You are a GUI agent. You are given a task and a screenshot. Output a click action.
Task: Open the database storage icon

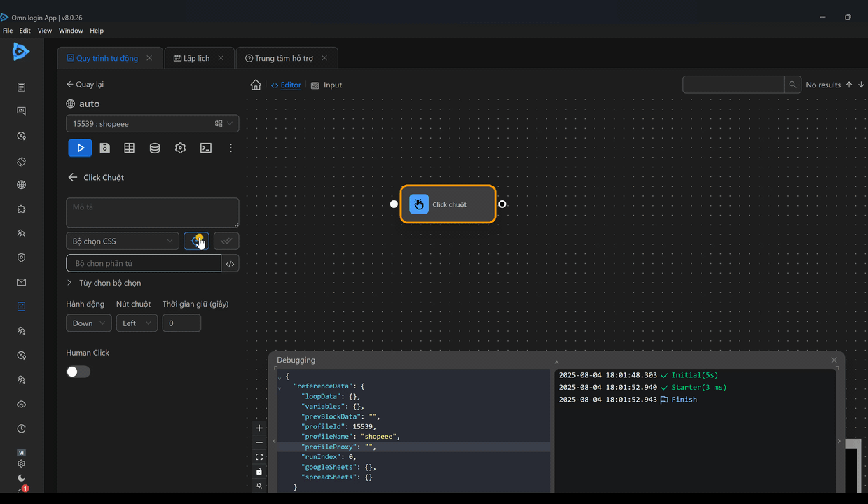click(x=155, y=148)
